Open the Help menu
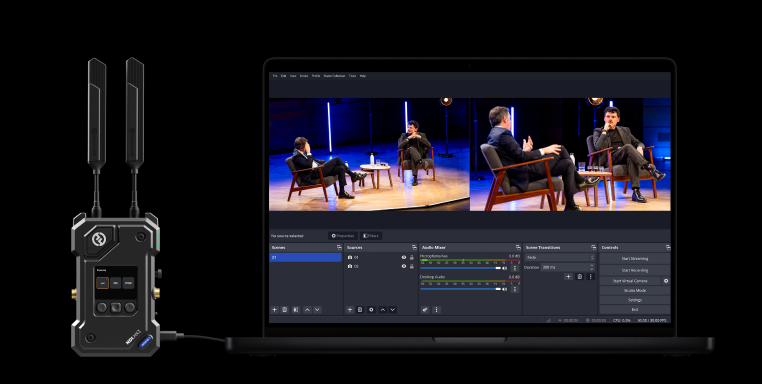The width and height of the screenshot is (762, 384). (363, 76)
